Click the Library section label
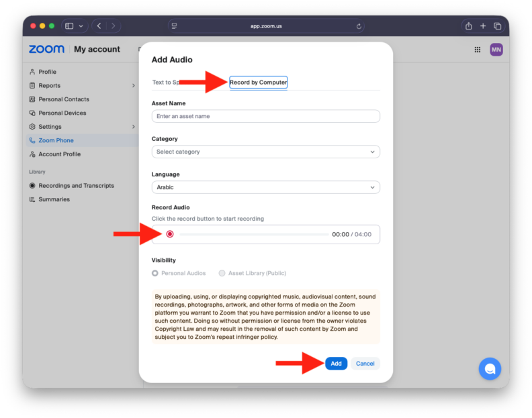The height and width of the screenshot is (418, 532). (37, 172)
